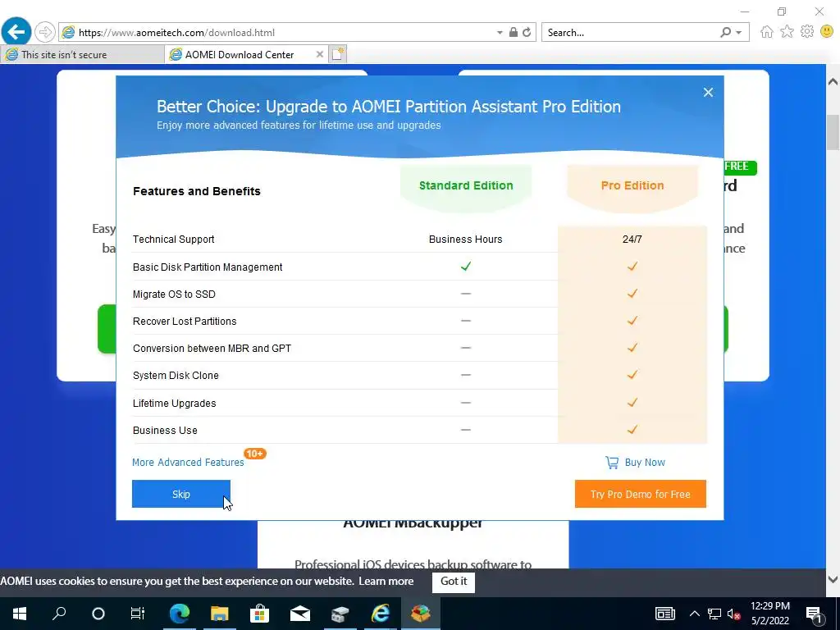Expand hidden system tray icons chevron
Image resolution: width=840 pixels, height=630 pixels.
(694, 614)
